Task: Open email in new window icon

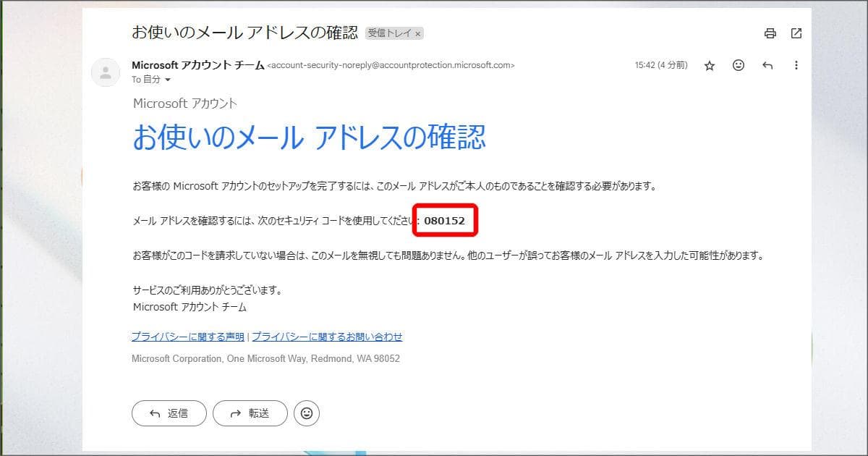Action: [x=796, y=33]
